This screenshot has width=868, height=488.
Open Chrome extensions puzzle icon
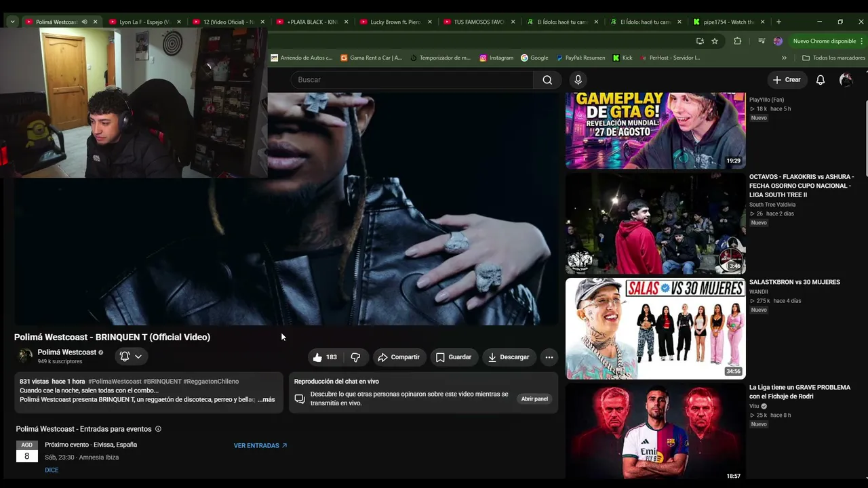point(738,41)
